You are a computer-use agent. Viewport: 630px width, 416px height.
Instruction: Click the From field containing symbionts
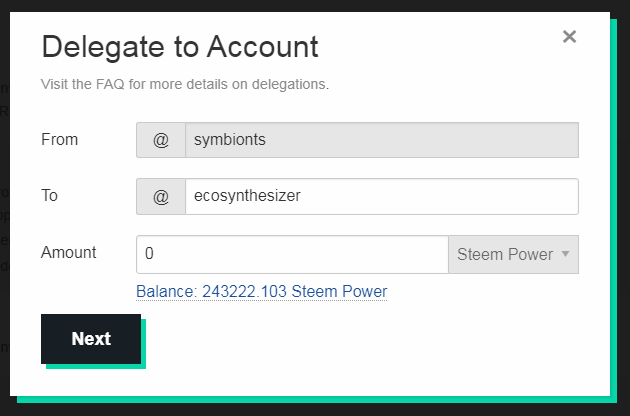point(381,140)
